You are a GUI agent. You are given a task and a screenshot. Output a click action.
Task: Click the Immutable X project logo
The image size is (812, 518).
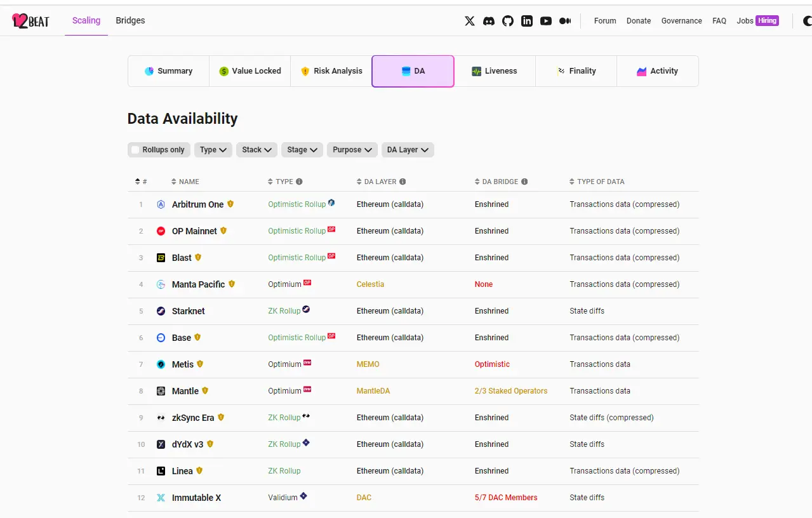pyautogui.click(x=161, y=498)
